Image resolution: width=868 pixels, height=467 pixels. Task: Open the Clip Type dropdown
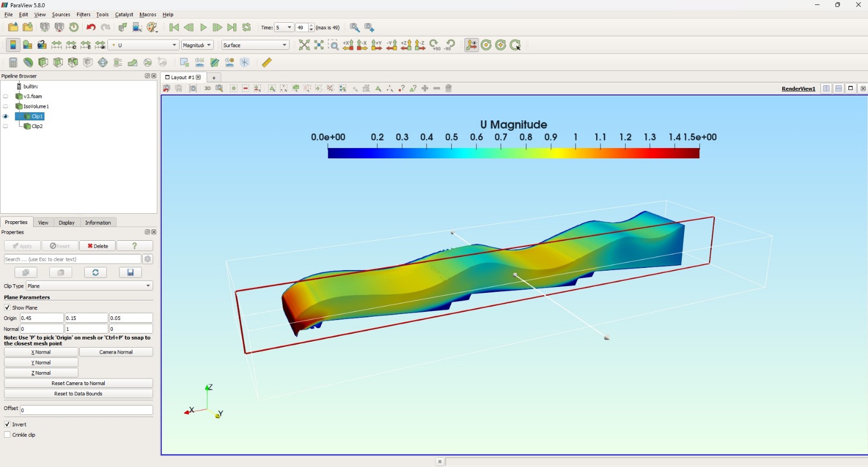[90, 286]
